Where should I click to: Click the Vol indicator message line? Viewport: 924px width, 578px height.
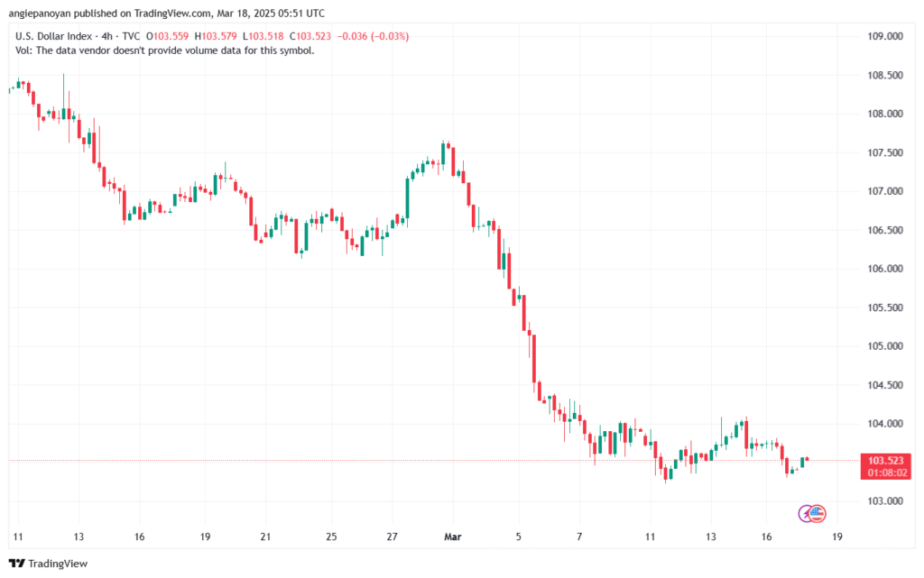coord(165,50)
